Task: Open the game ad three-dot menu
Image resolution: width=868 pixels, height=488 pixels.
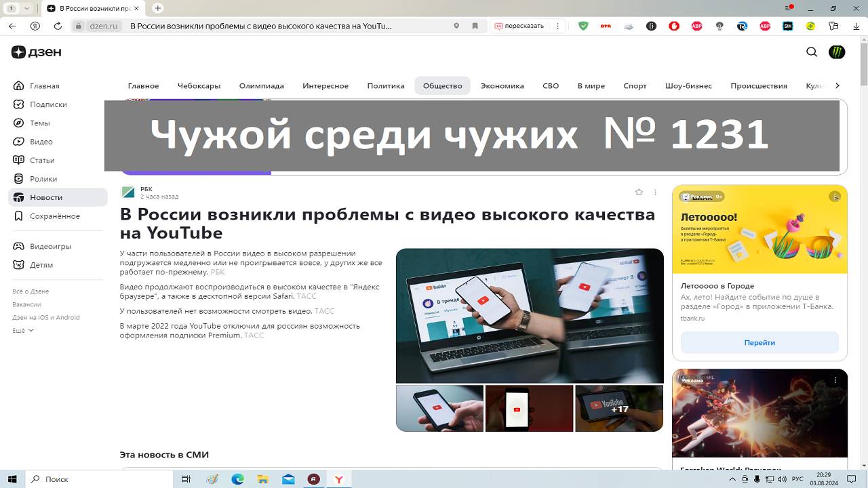Action: [x=835, y=380]
